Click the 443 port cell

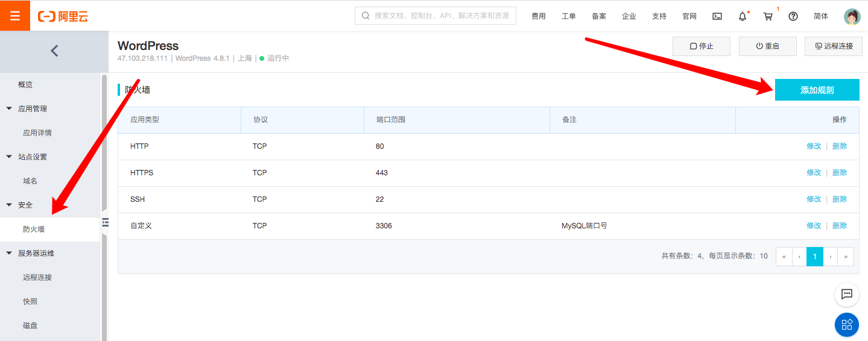coord(382,173)
